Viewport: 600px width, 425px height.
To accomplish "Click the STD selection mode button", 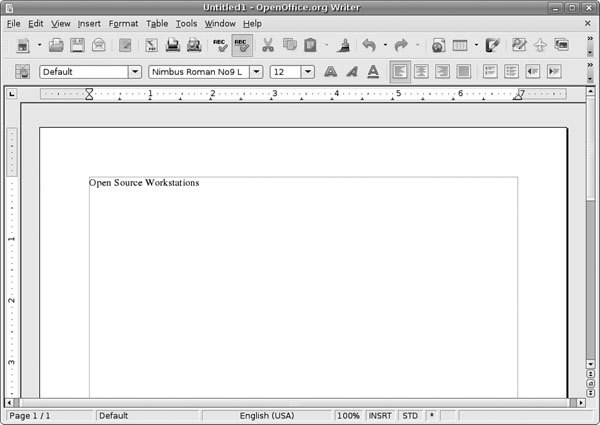I will [410, 415].
